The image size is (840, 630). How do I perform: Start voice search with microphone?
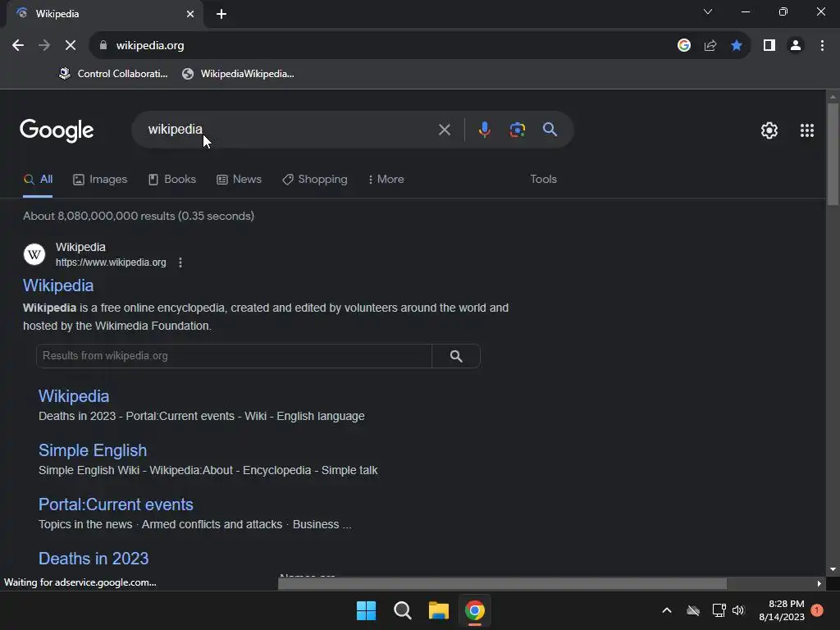click(484, 130)
